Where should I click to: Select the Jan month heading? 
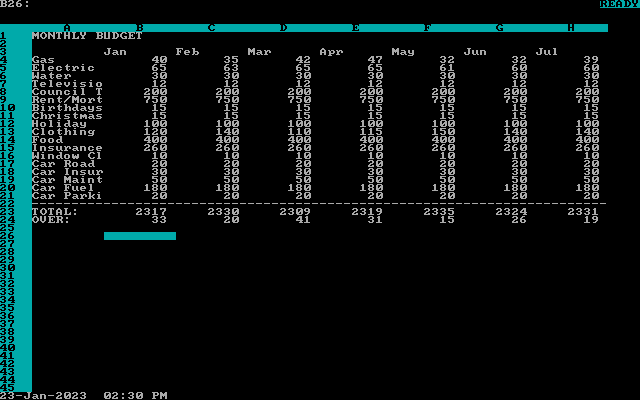[x=115, y=52]
